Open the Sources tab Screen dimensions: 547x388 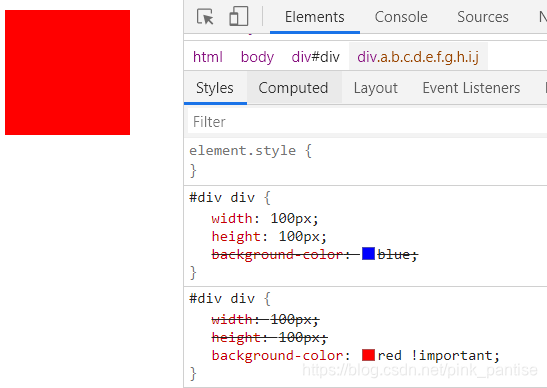(x=483, y=17)
